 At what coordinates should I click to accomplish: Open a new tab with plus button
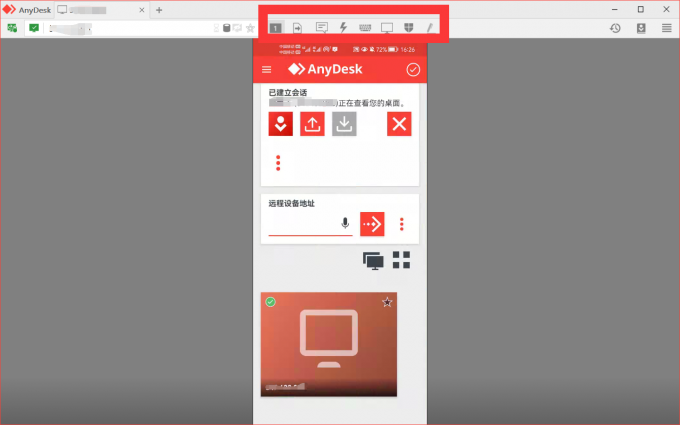click(x=159, y=10)
